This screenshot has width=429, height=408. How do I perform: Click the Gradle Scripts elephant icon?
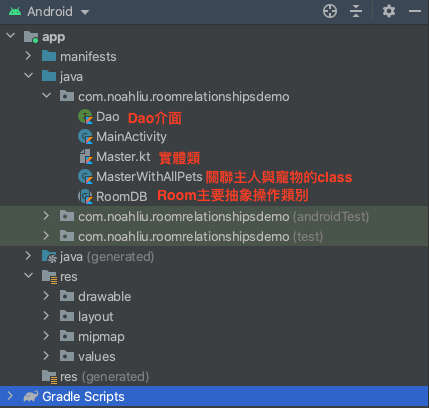tap(31, 397)
